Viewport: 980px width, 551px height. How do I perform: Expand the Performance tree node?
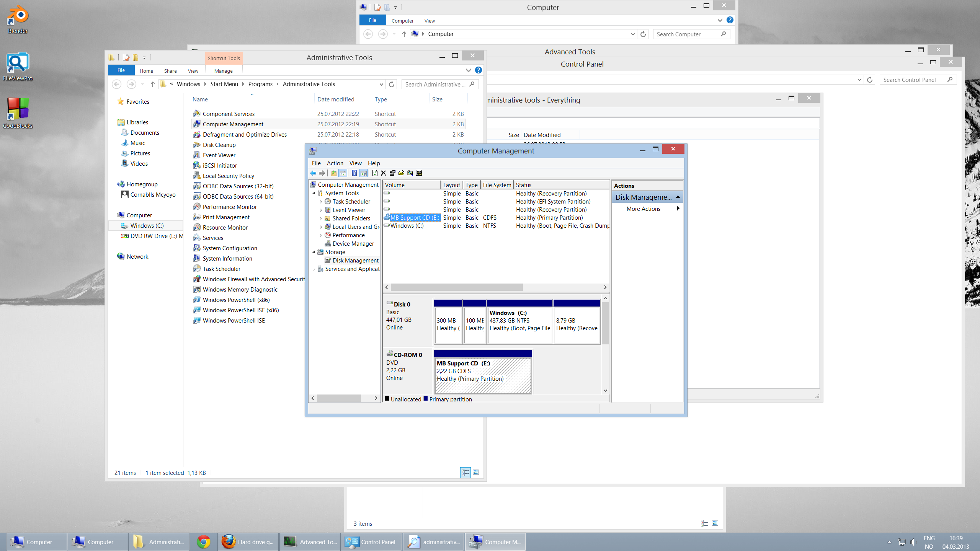click(321, 235)
